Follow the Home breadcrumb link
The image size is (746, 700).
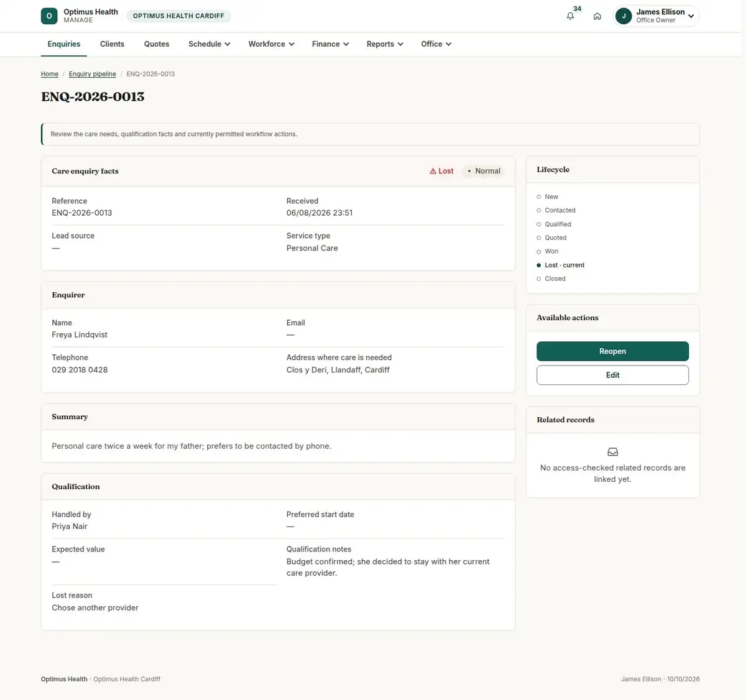coord(50,74)
